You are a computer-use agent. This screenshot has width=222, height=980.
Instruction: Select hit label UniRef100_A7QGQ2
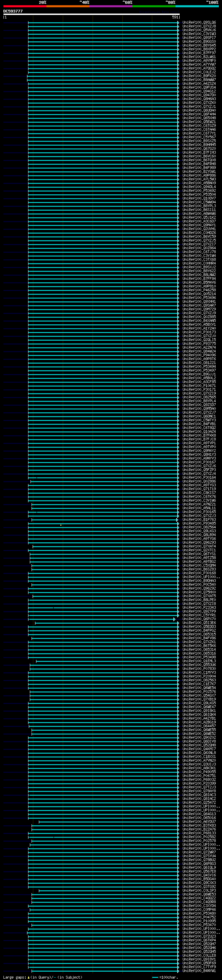point(199,68)
